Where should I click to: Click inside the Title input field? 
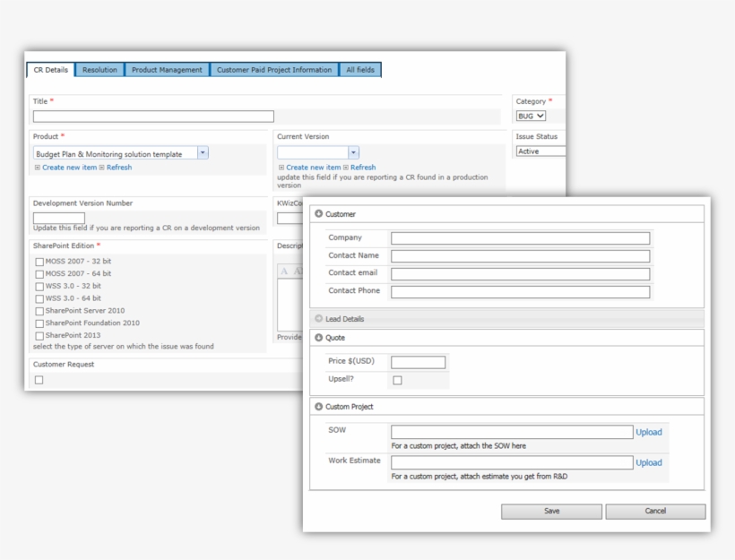152,116
